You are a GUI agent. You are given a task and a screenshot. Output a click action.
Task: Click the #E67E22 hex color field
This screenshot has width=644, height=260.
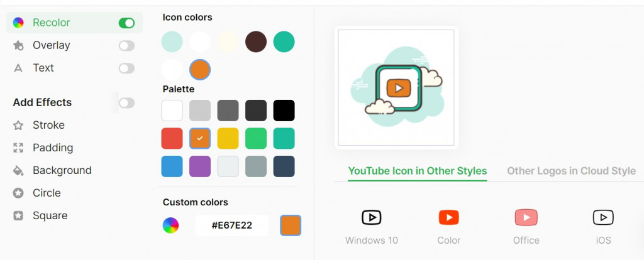(231, 225)
